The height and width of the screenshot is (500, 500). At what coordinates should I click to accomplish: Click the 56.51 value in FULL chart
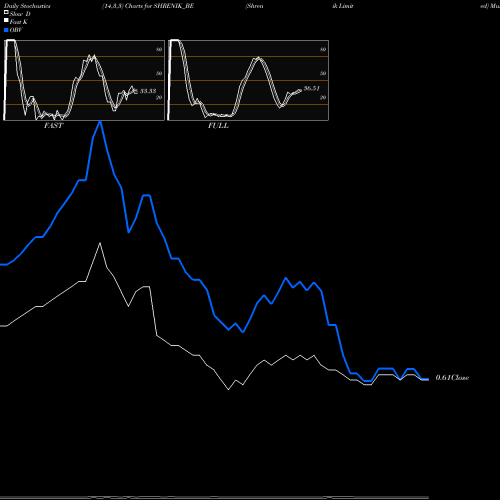(x=312, y=88)
